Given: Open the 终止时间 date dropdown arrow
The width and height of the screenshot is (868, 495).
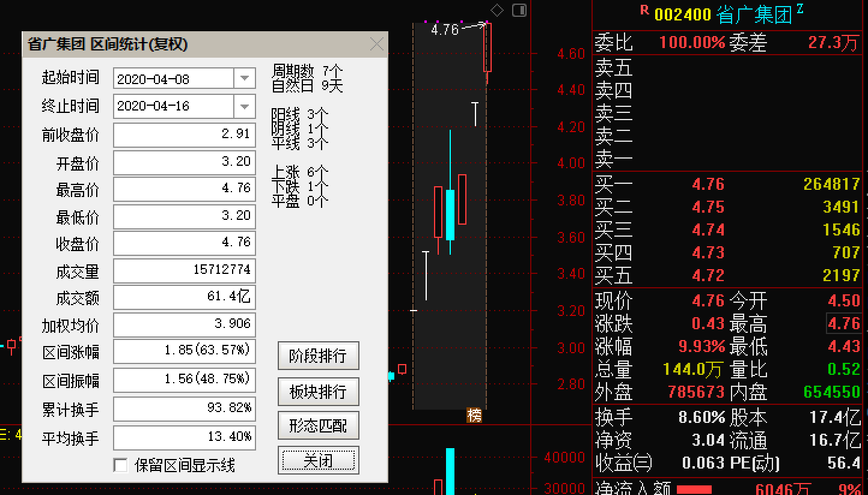Looking at the screenshot, I should [x=244, y=106].
